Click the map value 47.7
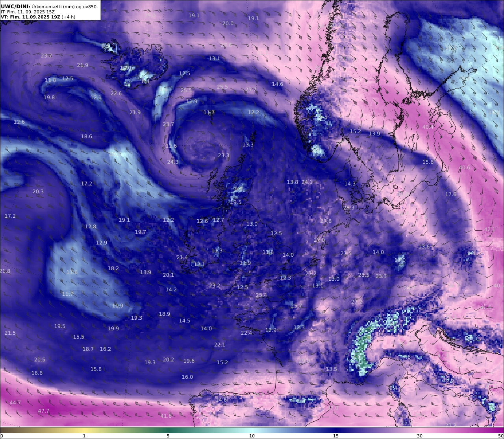504x439 pixels. pos(44,411)
